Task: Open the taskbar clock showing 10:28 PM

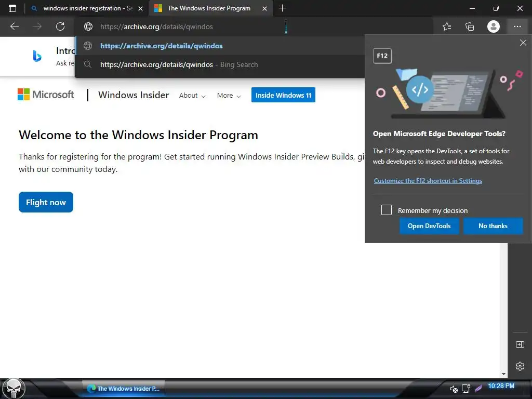Action: pos(501,386)
